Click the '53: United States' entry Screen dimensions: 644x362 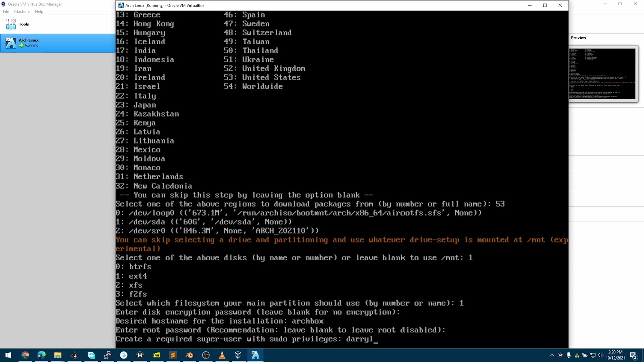tap(262, 78)
